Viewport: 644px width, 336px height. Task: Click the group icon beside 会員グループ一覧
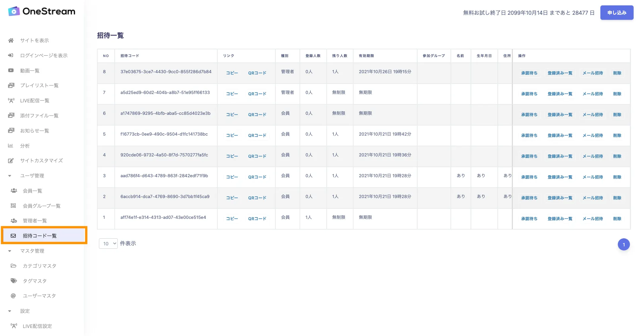click(13, 206)
